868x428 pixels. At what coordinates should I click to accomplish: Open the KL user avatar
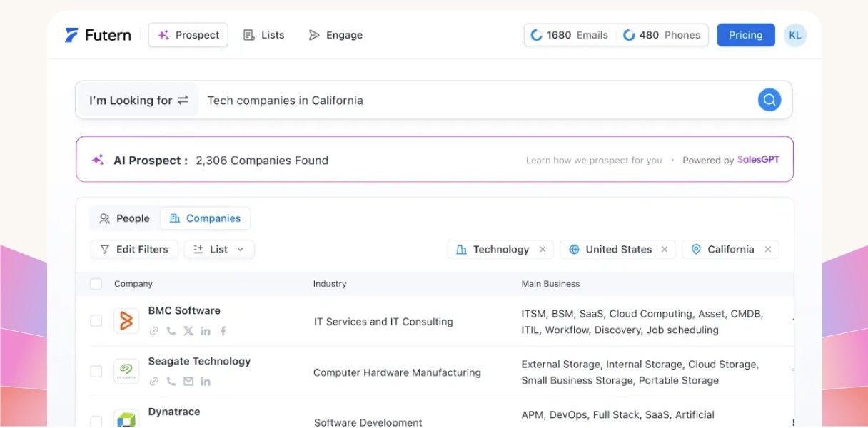(795, 35)
